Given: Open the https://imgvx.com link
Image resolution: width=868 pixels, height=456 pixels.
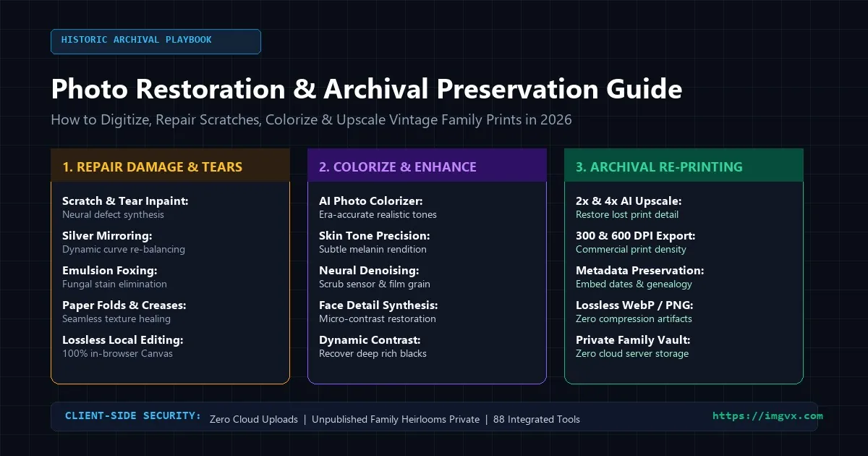Looking at the screenshot, I should 767,416.
